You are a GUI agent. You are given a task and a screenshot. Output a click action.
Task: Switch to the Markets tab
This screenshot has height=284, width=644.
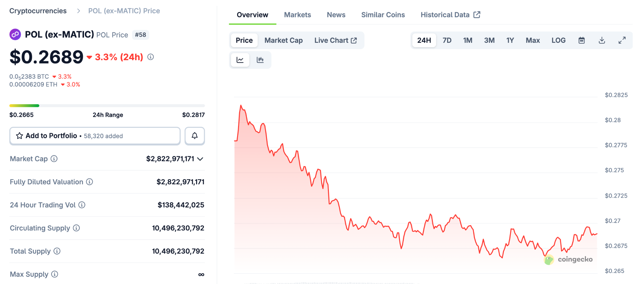coord(297,14)
